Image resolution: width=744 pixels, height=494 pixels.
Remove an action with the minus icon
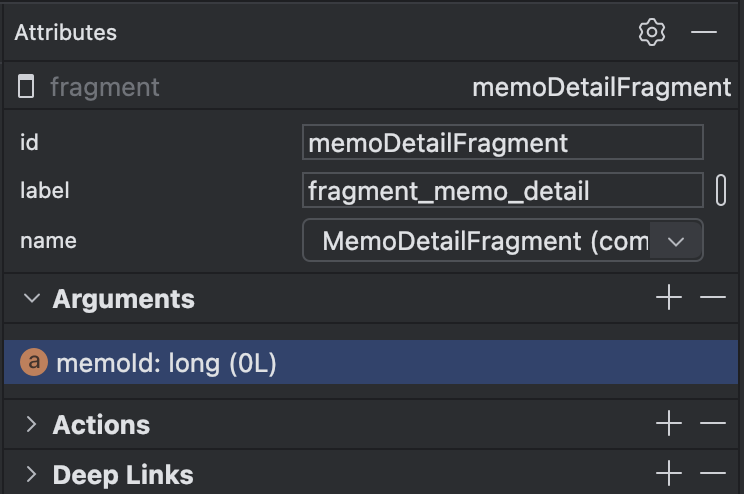pos(712,424)
